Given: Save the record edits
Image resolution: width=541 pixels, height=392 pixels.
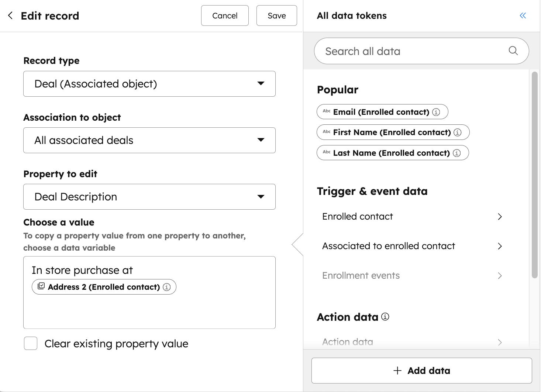Looking at the screenshot, I should coord(276,16).
